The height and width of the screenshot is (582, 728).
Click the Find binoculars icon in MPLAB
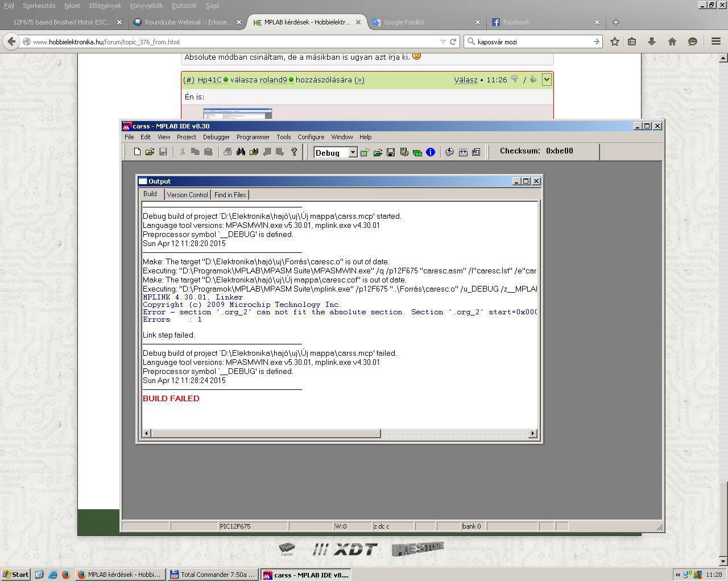coord(241,152)
